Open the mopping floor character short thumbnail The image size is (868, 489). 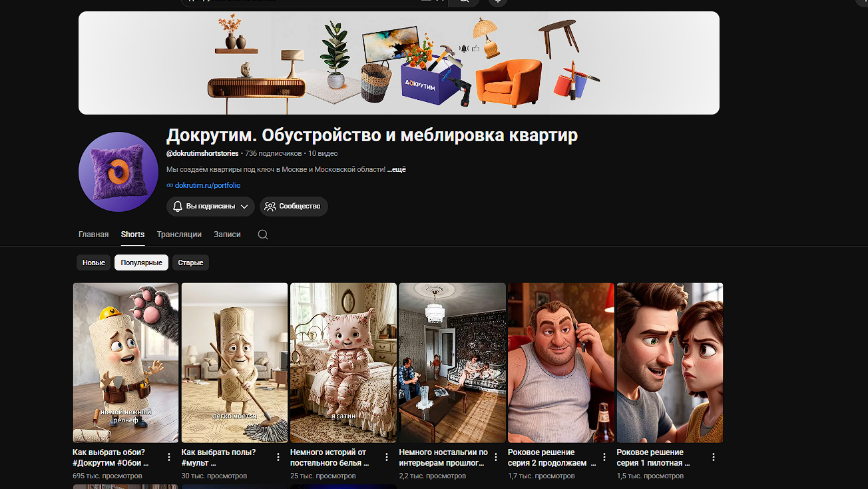[234, 363]
